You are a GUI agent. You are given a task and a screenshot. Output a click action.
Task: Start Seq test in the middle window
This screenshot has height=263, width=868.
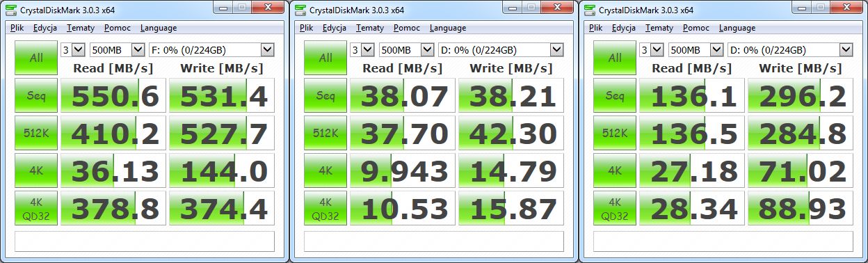(x=325, y=95)
